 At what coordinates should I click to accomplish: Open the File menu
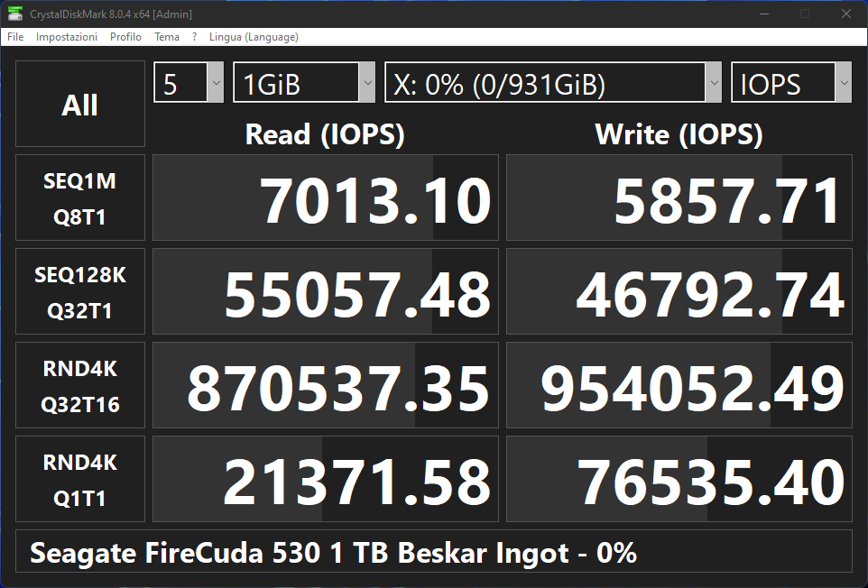(x=15, y=37)
